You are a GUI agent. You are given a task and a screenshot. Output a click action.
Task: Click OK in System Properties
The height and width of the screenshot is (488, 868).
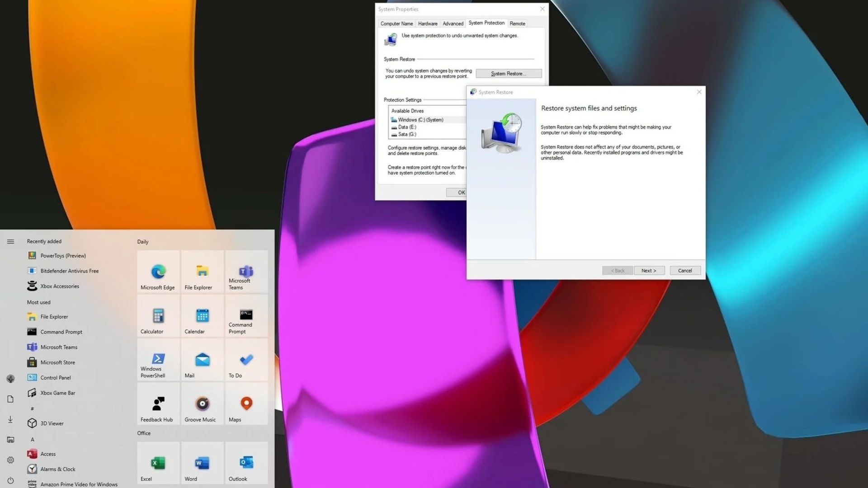pyautogui.click(x=457, y=192)
